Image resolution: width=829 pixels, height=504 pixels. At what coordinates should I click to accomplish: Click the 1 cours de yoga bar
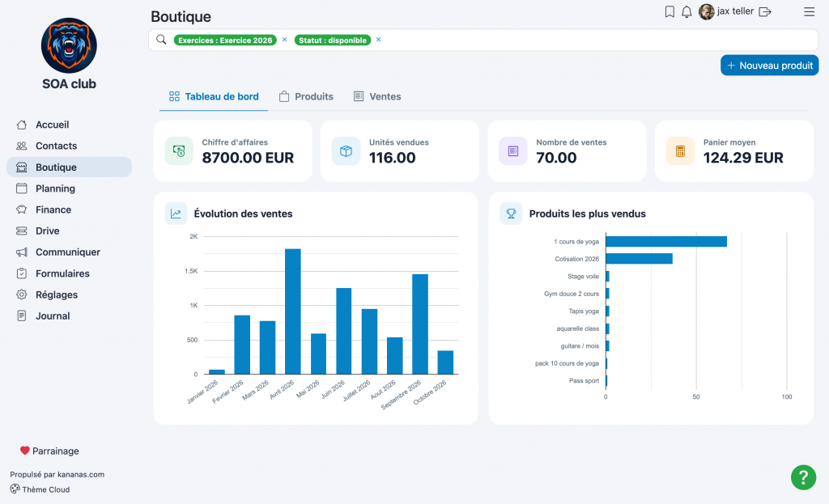tap(666, 241)
